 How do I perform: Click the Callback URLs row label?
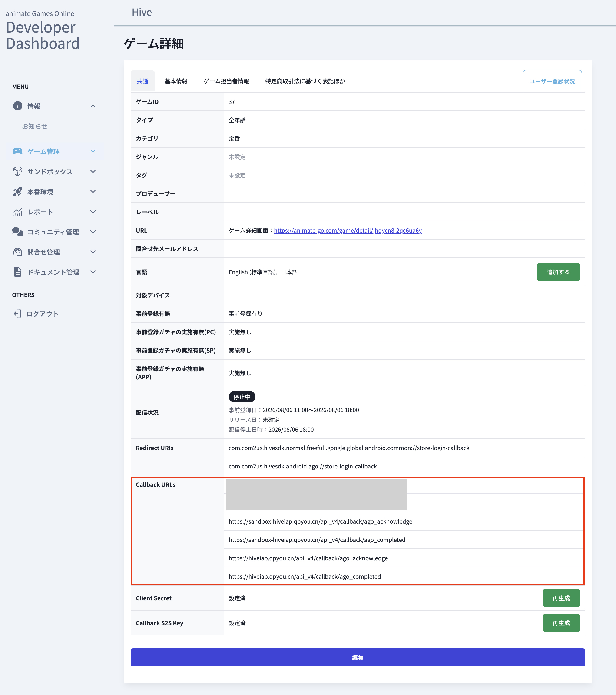[156, 484]
